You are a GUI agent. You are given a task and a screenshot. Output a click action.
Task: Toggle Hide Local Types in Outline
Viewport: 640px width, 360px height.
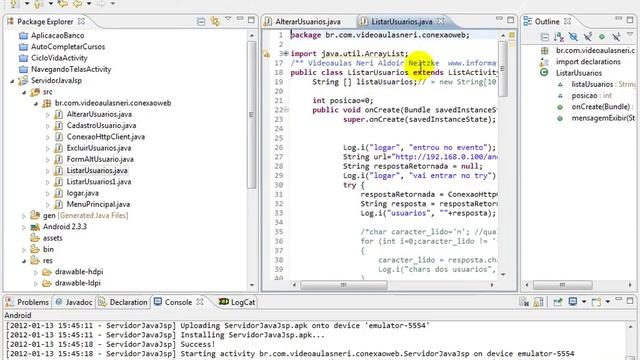[x=616, y=38]
